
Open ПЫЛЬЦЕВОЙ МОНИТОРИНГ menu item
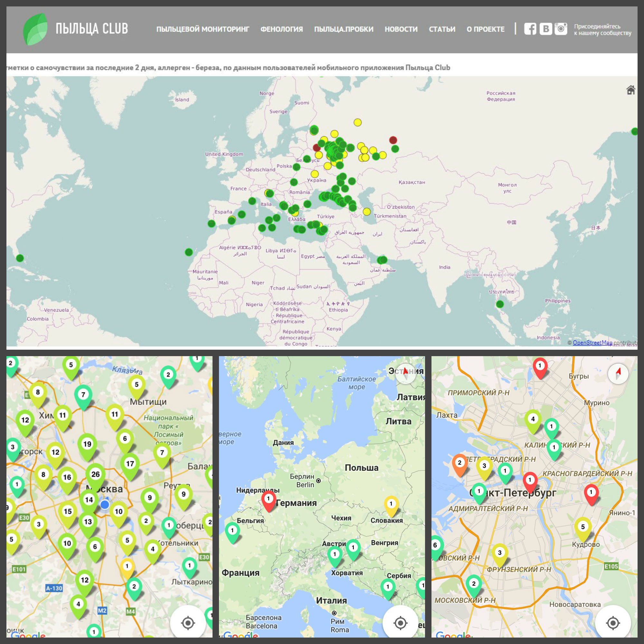[x=203, y=29]
